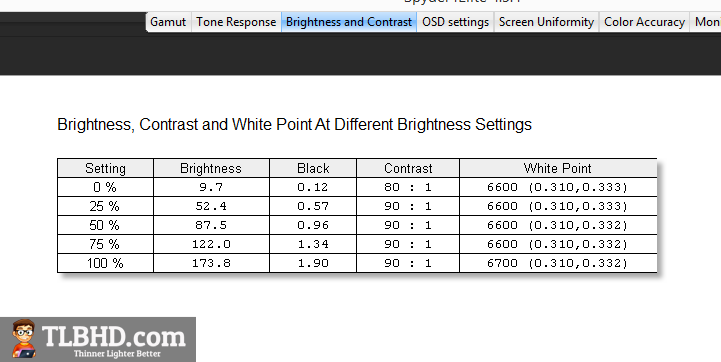Click brightness value 173.8
This screenshot has height=362, width=721.
(211, 263)
